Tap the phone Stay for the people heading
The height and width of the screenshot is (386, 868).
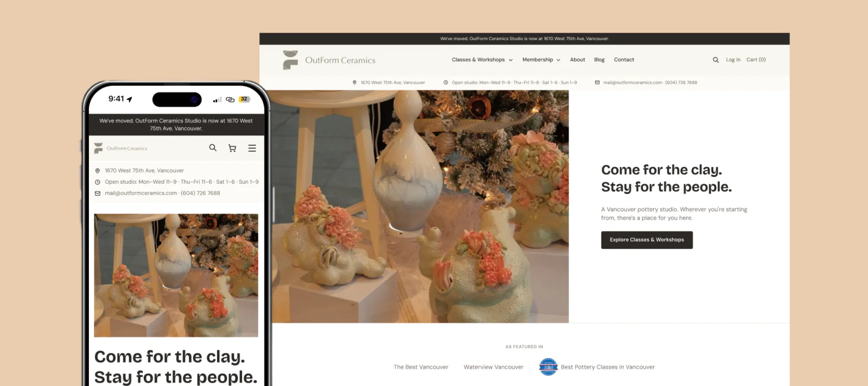point(175,377)
